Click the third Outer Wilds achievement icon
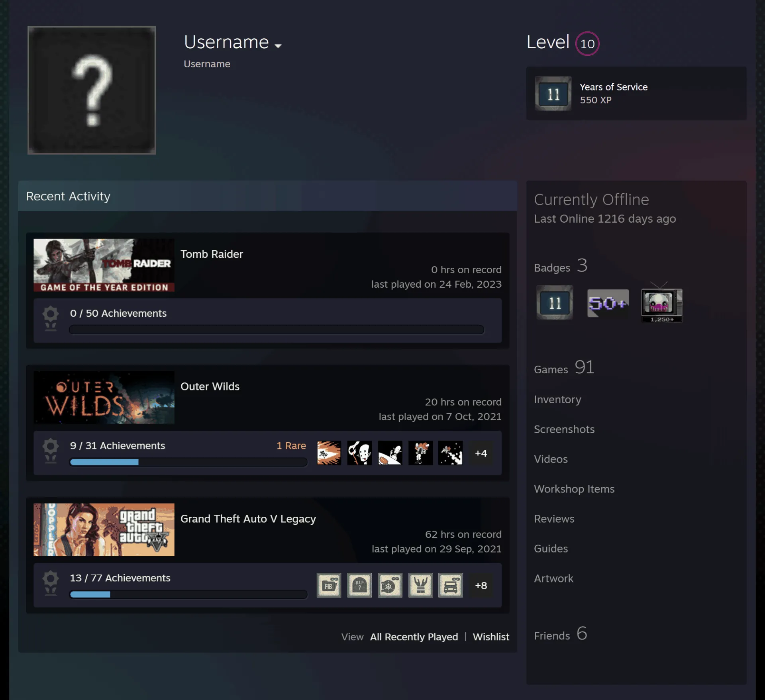Image resolution: width=765 pixels, height=700 pixels. click(x=390, y=453)
